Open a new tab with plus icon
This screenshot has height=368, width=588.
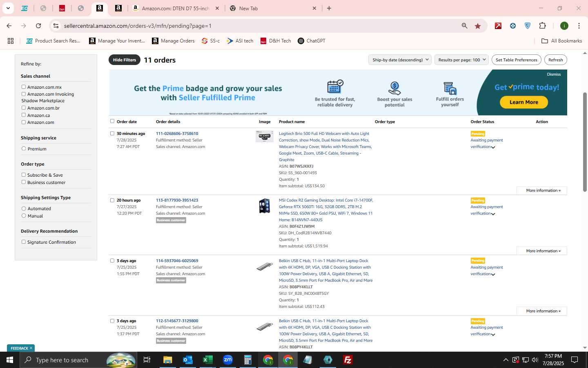click(x=329, y=8)
